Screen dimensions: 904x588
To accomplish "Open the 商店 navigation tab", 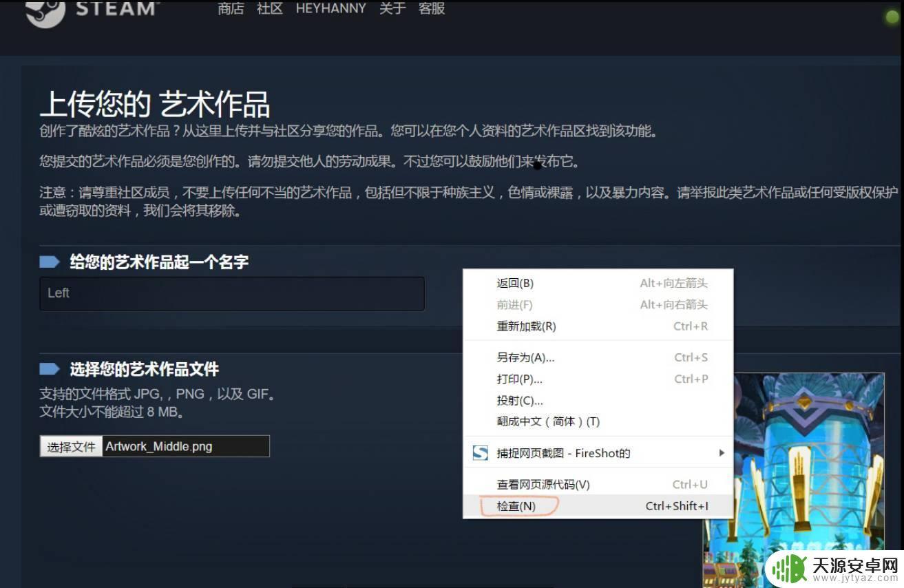I will (231, 9).
